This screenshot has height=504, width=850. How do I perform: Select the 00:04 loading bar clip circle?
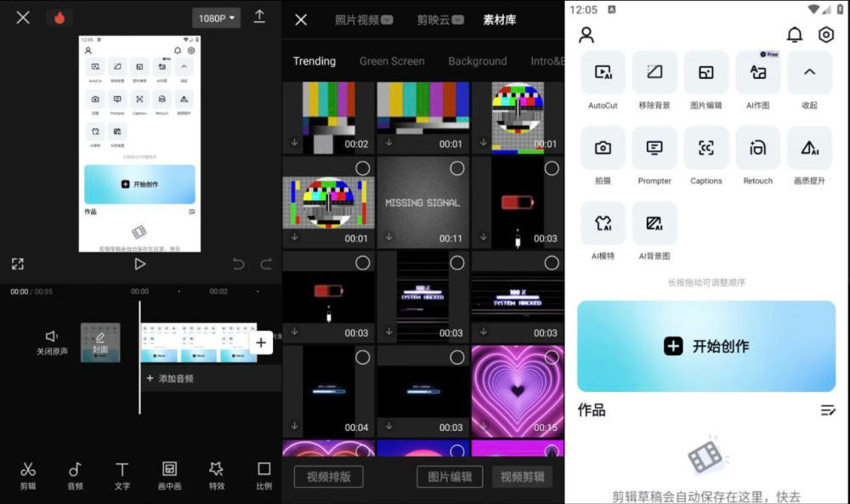363,358
